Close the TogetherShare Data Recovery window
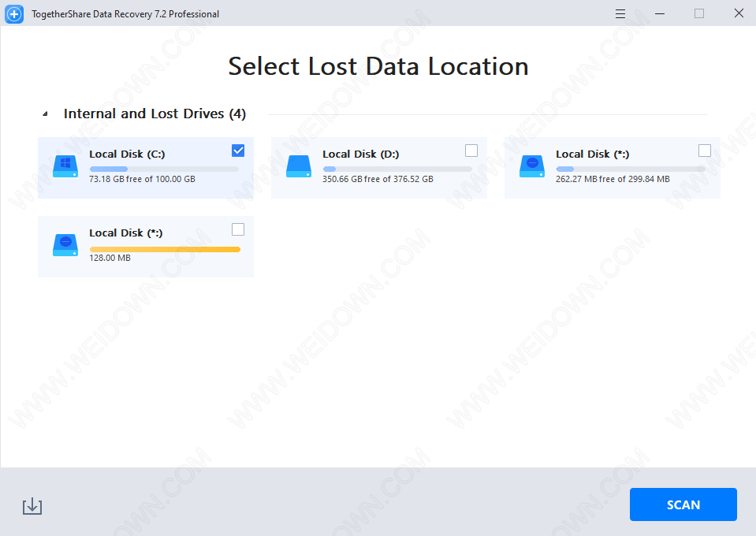Screen dimensions: 756x536 pyautogui.click(x=739, y=13)
